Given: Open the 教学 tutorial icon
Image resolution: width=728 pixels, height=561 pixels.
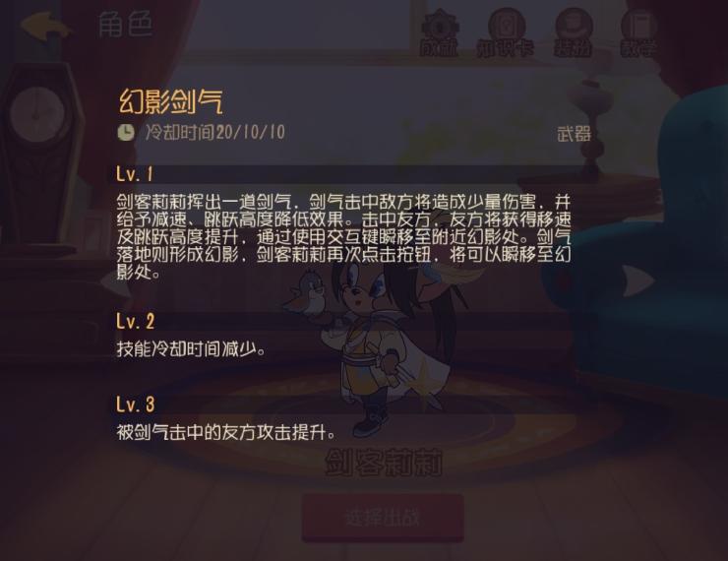Looking at the screenshot, I should (639, 33).
